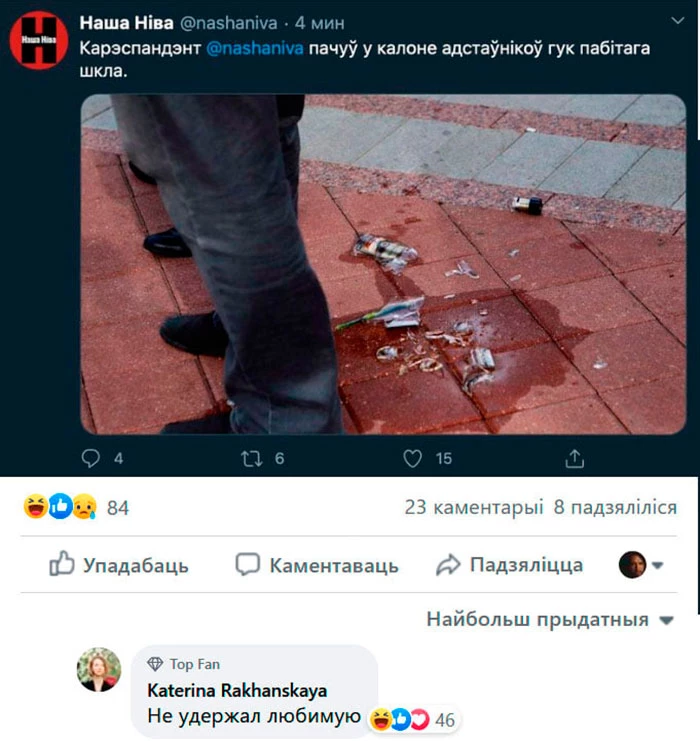
Task: Open the 23 каментарыі link
Action: pyautogui.click(x=474, y=507)
